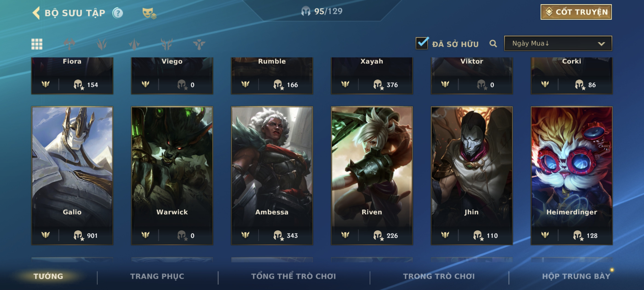Click Galio's mastery emblem icon

pyautogui.click(x=46, y=235)
